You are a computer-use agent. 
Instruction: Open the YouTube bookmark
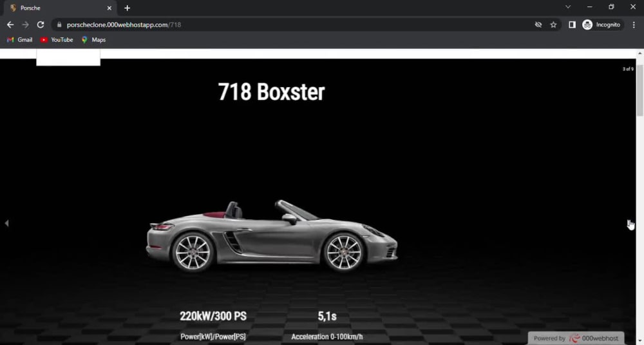[x=57, y=40]
